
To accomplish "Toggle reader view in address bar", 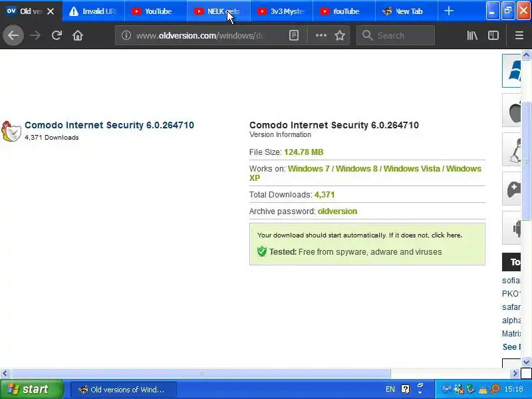I will [294, 35].
